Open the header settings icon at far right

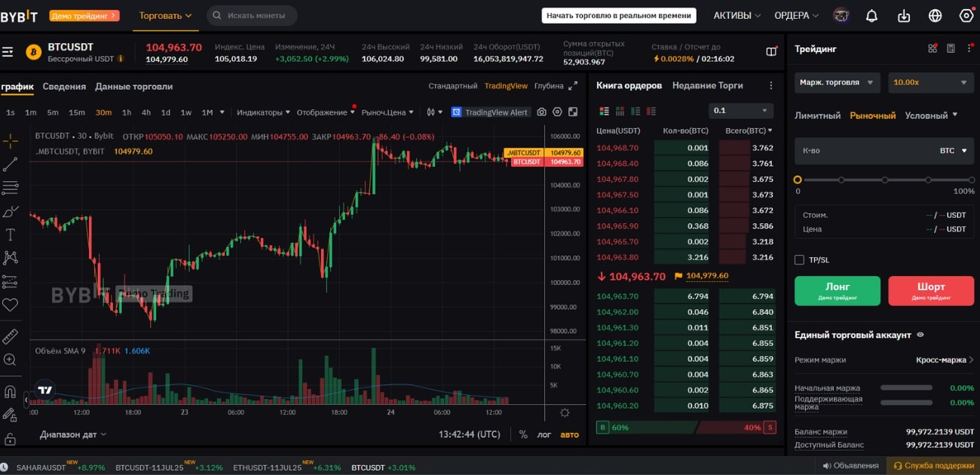[x=966, y=15]
